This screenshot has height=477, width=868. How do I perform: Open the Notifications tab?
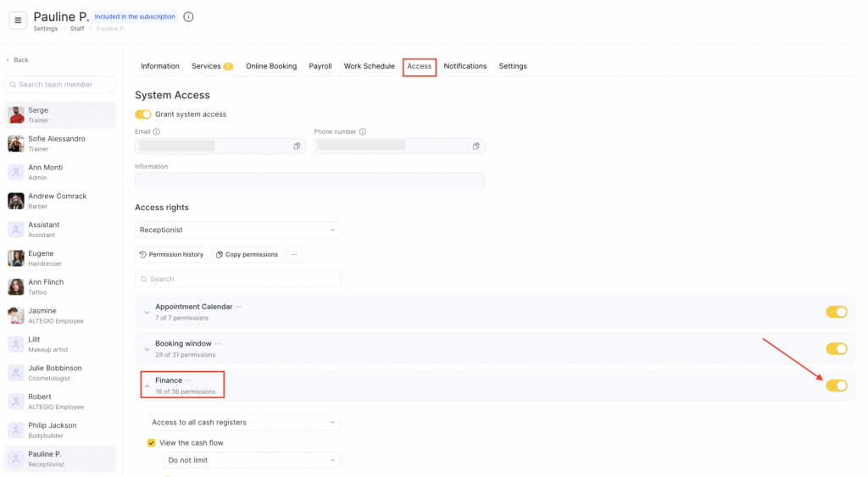coord(465,66)
